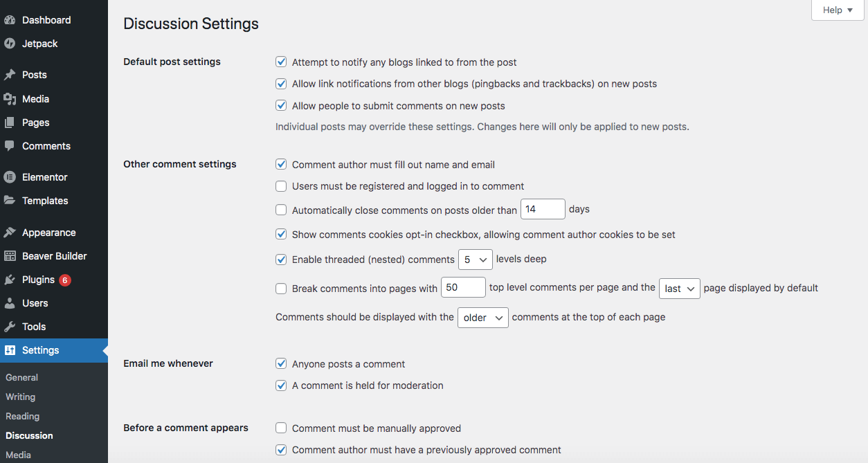The height and width of the screenshot is (463, 868).
Task: Click the Dashboard gauge icon
Action: point(10,20)
